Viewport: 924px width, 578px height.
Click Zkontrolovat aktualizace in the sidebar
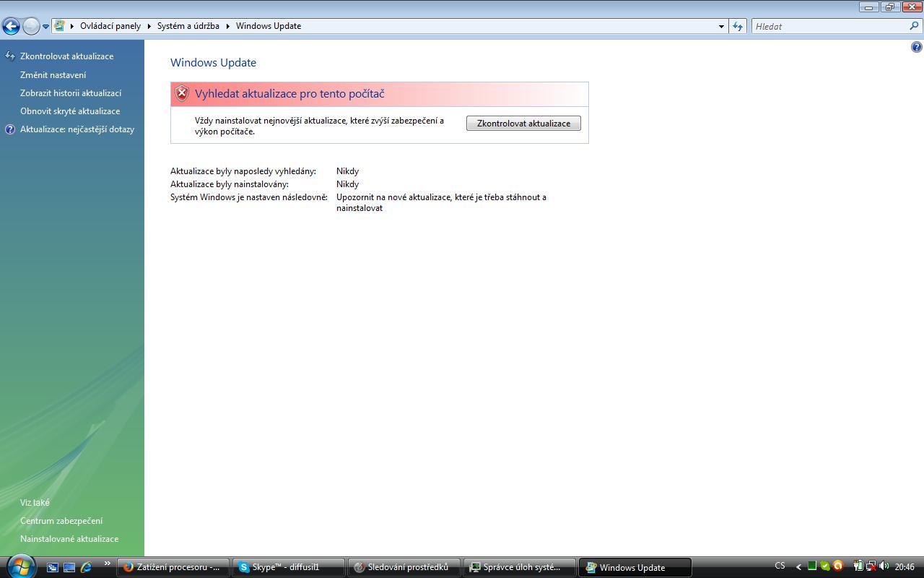pos(66,56)
